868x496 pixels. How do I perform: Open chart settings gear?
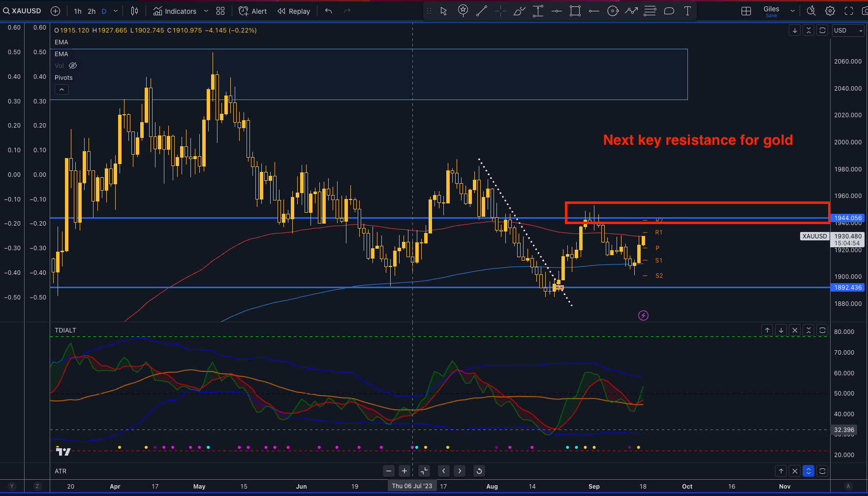tap(830, 11)
